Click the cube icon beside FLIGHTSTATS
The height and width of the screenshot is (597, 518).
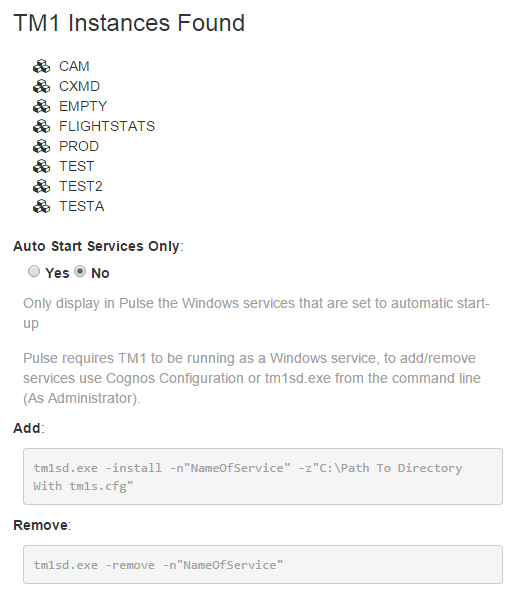coord(41,126)
